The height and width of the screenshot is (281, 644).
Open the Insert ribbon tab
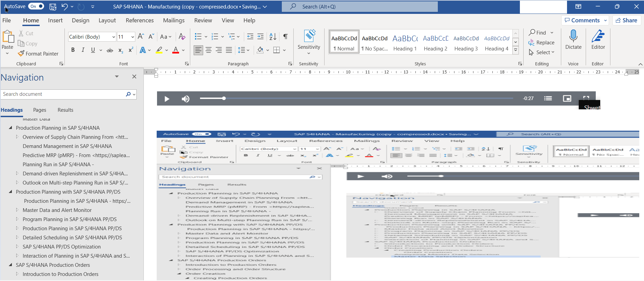[x=55, y=20]
